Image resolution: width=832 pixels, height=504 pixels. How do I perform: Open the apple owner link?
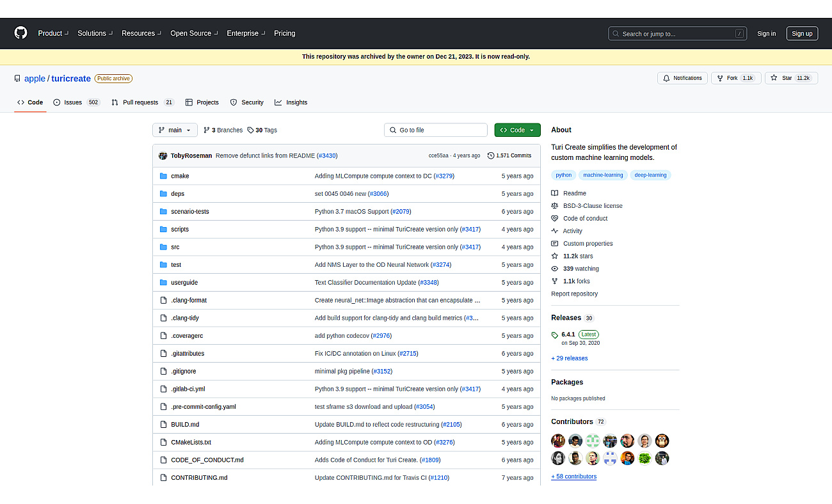35,79
